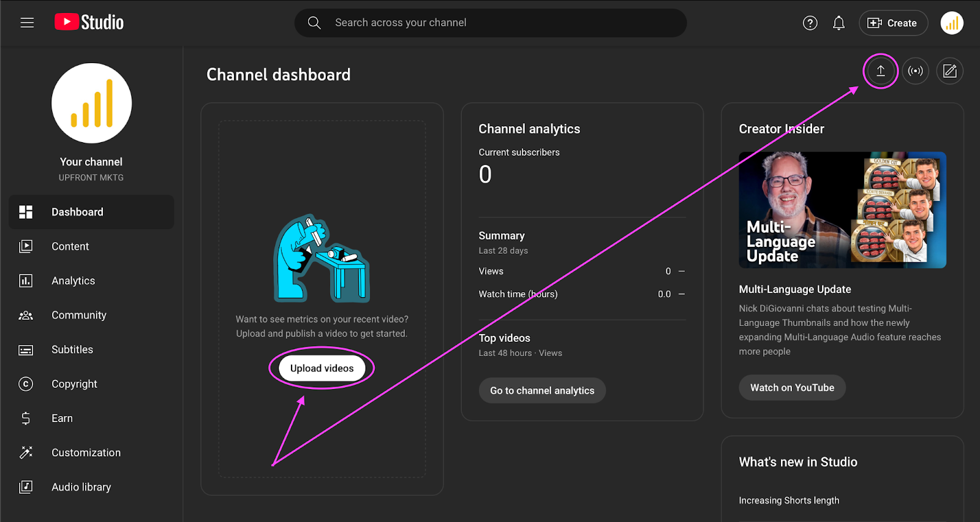This screenshot has height=522, width=980.
Task: Open Audio library in the sidebar
Action: click(x=91, y=487)
